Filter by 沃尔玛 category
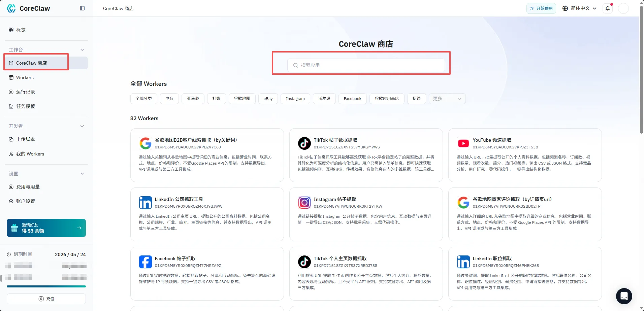The image size is (644, 311). point(324,99)
